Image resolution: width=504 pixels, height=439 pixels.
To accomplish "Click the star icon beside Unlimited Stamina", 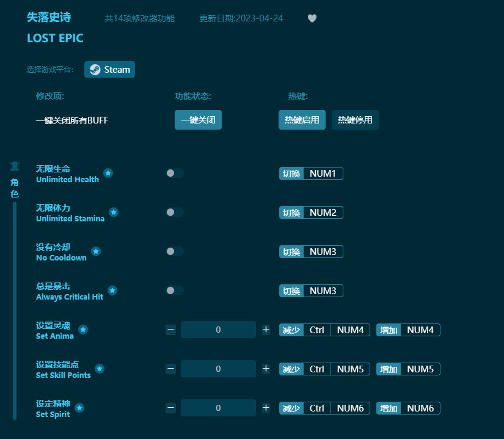I will [114, 212].
